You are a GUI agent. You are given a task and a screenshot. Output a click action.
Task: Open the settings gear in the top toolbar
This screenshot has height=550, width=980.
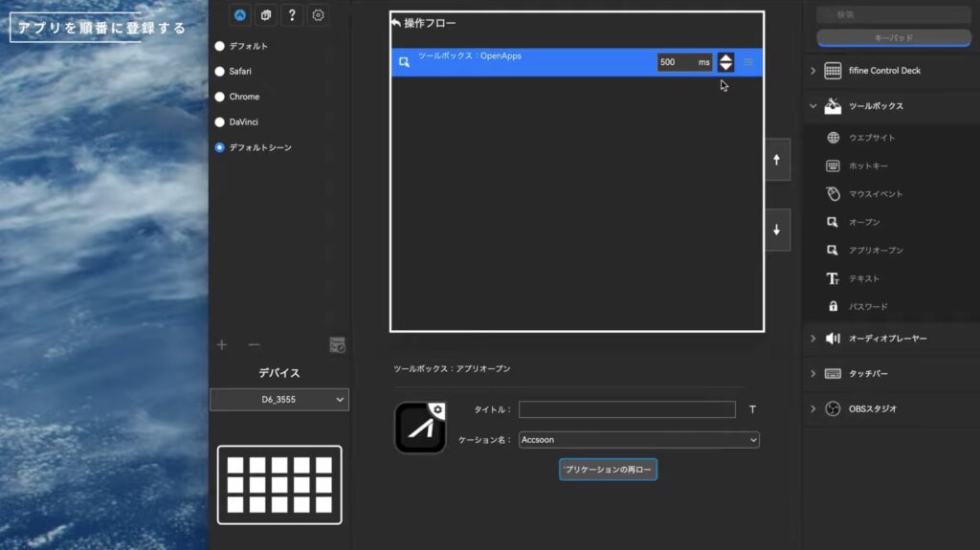point(319,15)
